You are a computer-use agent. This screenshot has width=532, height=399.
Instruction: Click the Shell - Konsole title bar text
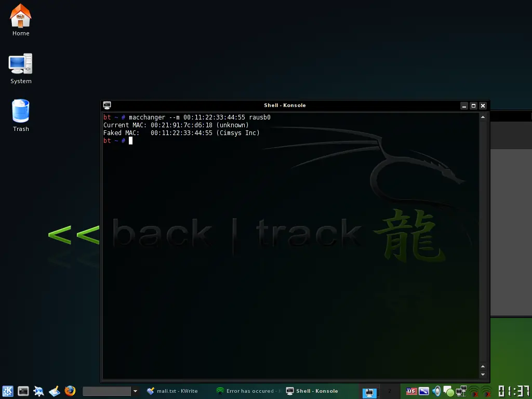coord(285,105)
